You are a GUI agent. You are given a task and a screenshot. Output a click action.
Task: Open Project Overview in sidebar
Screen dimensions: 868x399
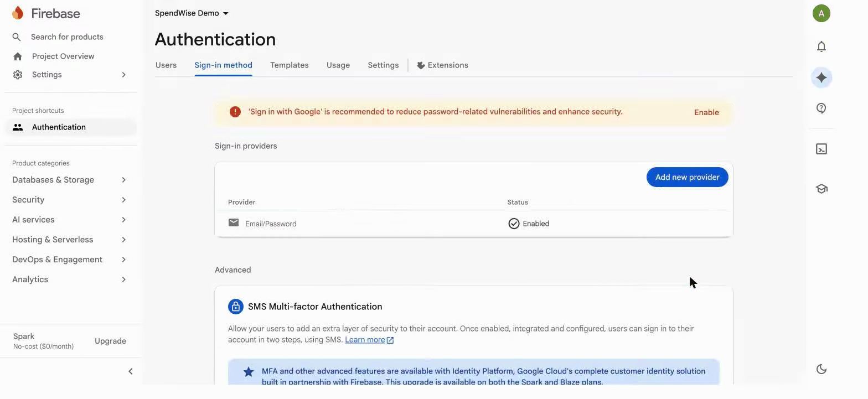tap(63, 56)
